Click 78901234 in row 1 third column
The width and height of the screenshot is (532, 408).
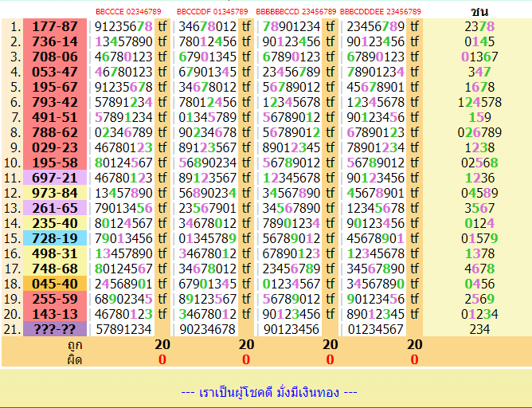point(291,26)
